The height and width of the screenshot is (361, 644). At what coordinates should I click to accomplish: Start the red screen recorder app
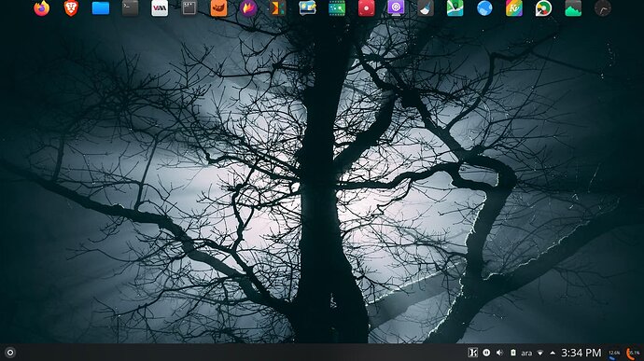367,8
